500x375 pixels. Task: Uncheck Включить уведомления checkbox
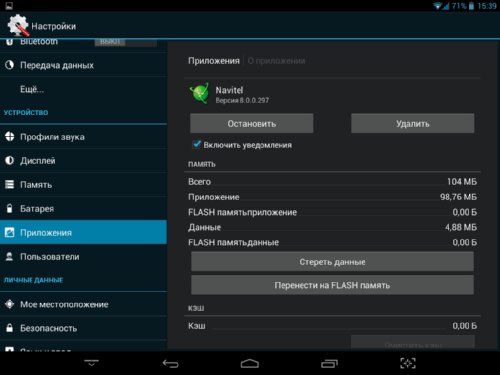pos(197,144)
